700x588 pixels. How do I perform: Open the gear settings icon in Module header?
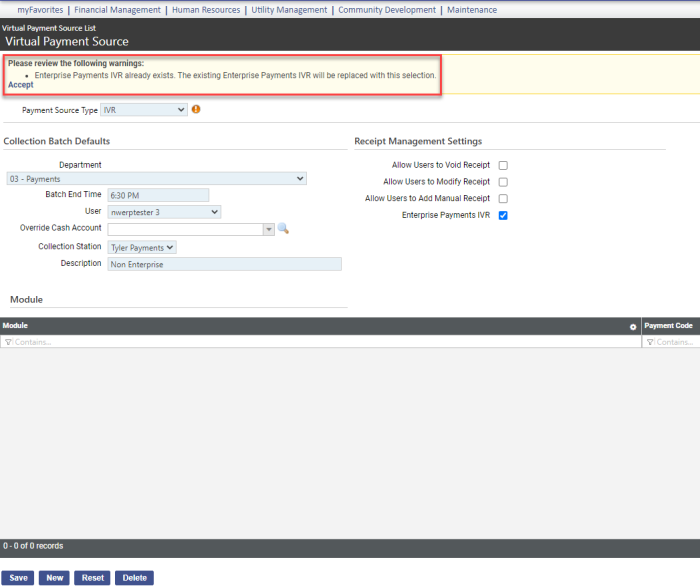coord(632,327)
